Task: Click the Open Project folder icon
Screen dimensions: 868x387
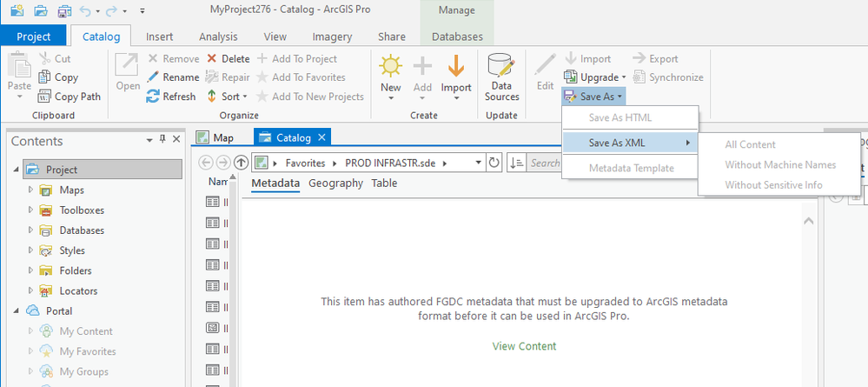Action: 41,10
